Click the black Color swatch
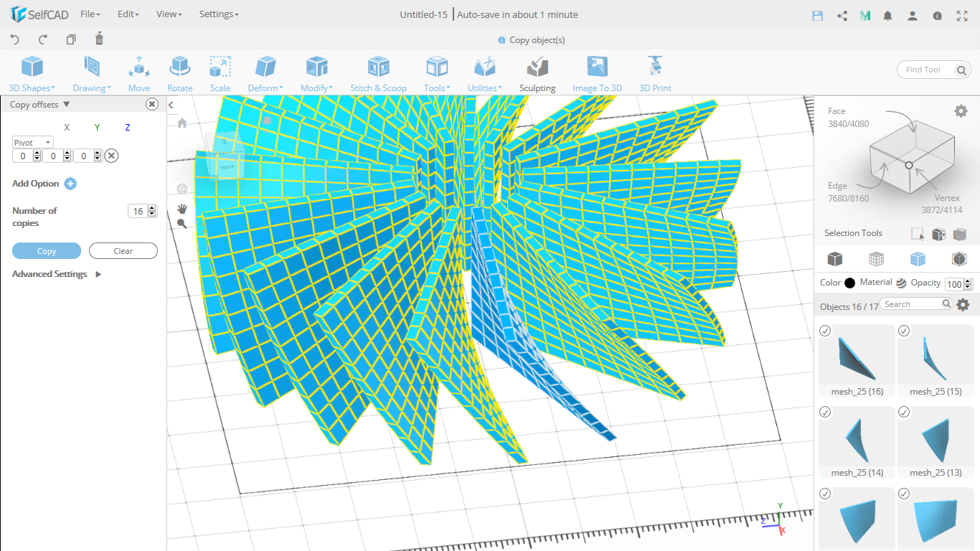The height and width of the screenshot is (551, 980). (850, 283)
